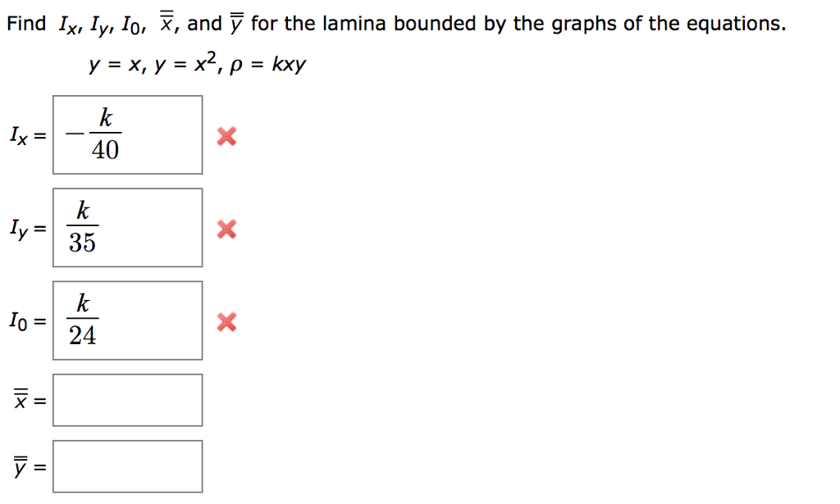Select the fraction k/35 in the second box
The height and width of the screenshot is (504, 840).
click(x=82, y=227)
